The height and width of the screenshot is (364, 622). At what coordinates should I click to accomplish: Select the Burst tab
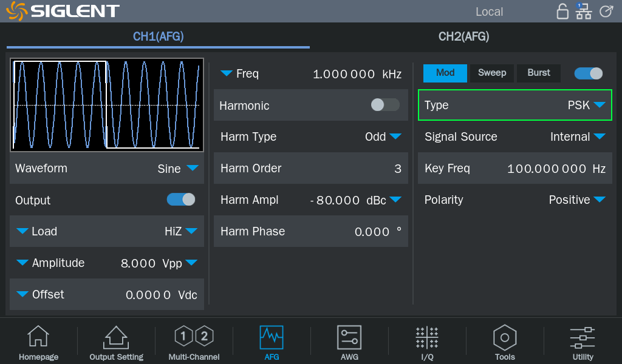539,73
